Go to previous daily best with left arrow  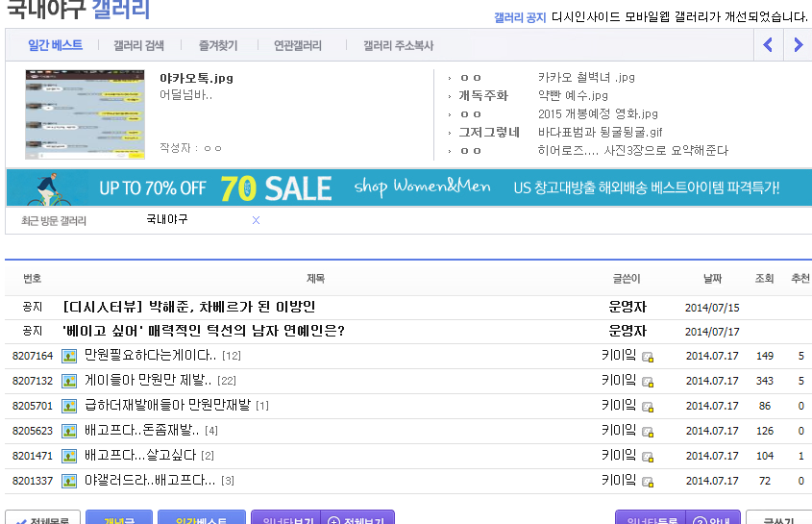click(x=768, y=45)
